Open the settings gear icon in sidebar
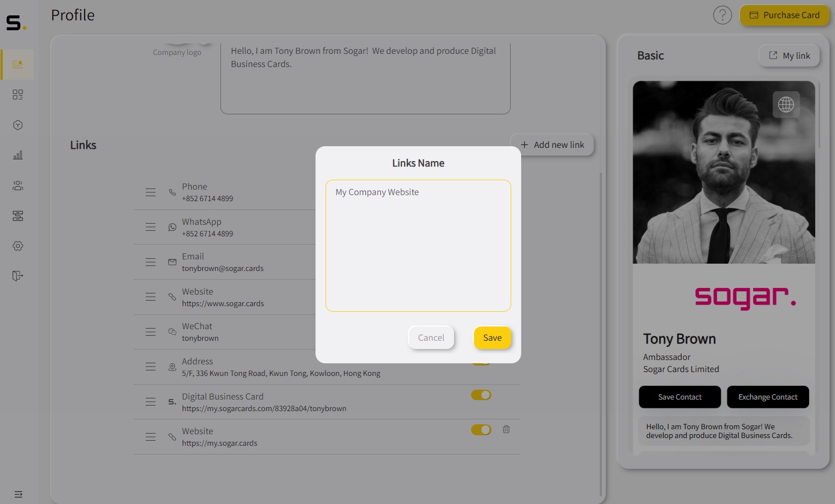This screenshot has height=504, width=835. (18, 246)
